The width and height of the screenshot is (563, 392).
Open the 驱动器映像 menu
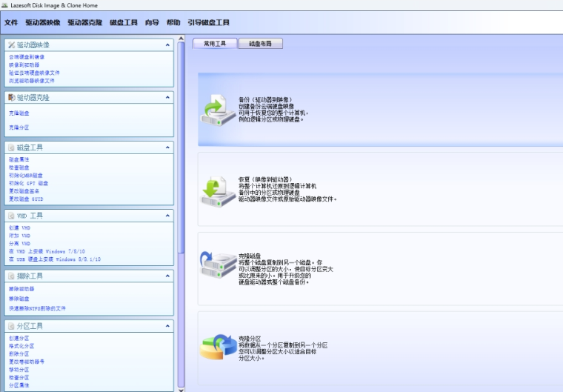43,22
